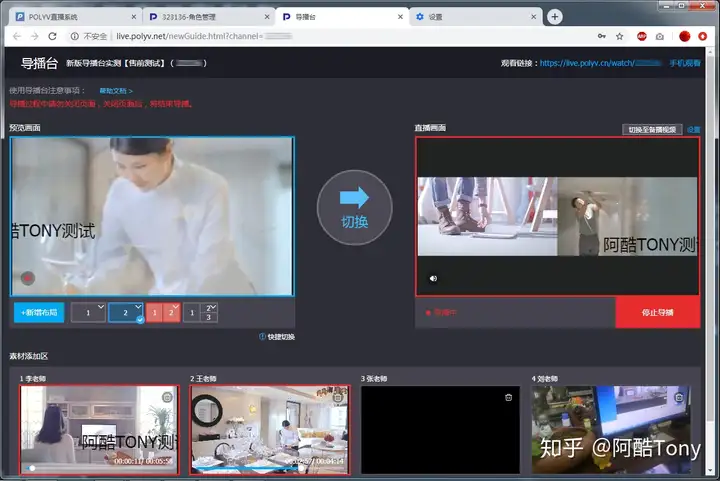The width and height of the screenshot is (720, 481).
Task: Close the 角色管理 tab
Action: click(x=267, y=17)
